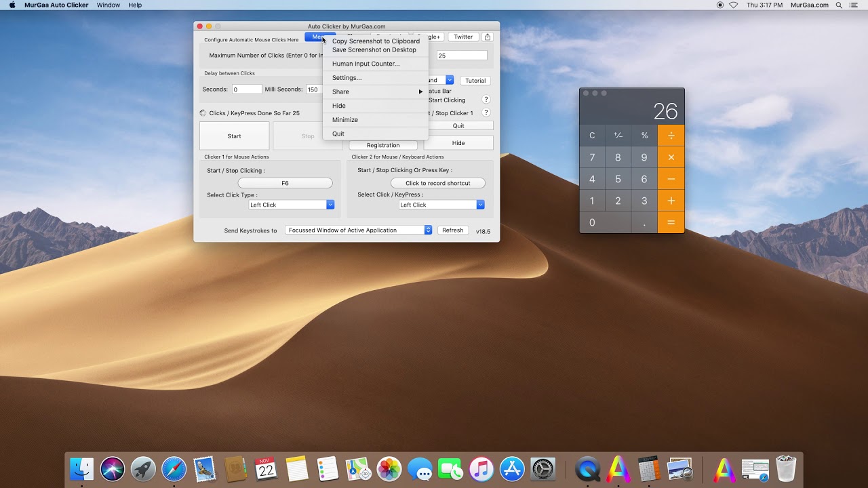The height and width of the screenshot is (488, 868).
Task: Click the F6 shortcut button
Action: click(x=285, y=183)
